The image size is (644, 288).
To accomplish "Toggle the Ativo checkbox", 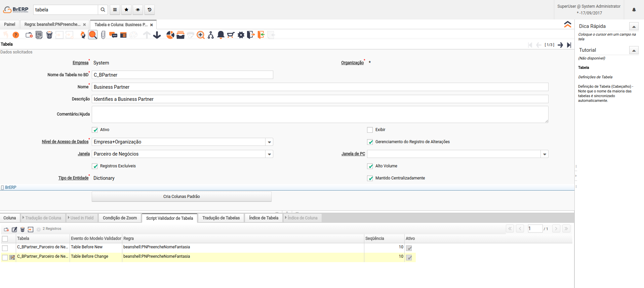I will point(95,130).
